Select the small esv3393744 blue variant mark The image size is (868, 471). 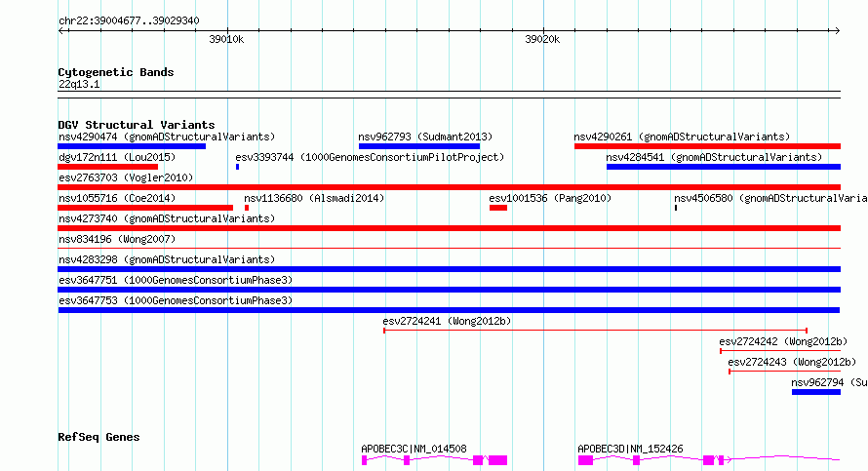pos(238,167)
